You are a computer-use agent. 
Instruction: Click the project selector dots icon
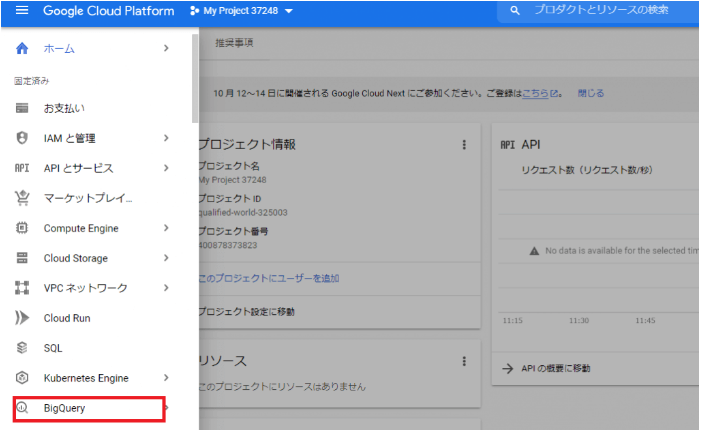pos(194,11)
